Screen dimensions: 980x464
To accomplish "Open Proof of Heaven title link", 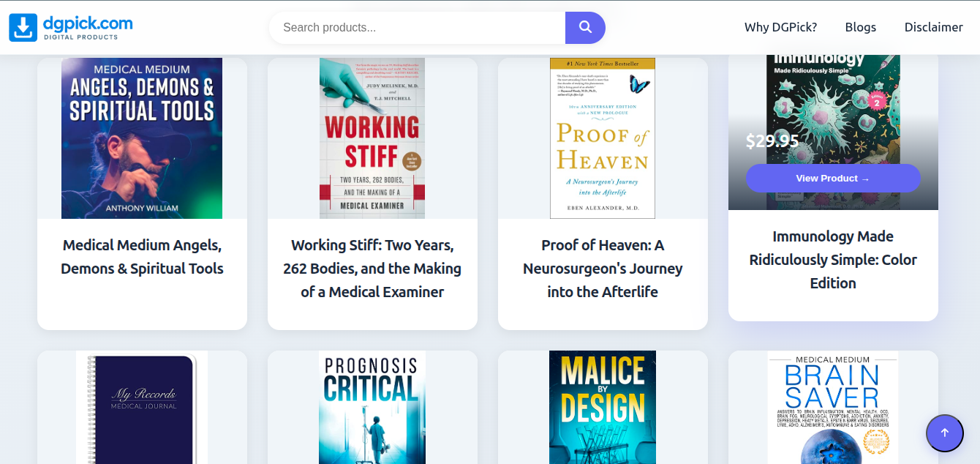I will pyautogui.click(x=603, y=269).
